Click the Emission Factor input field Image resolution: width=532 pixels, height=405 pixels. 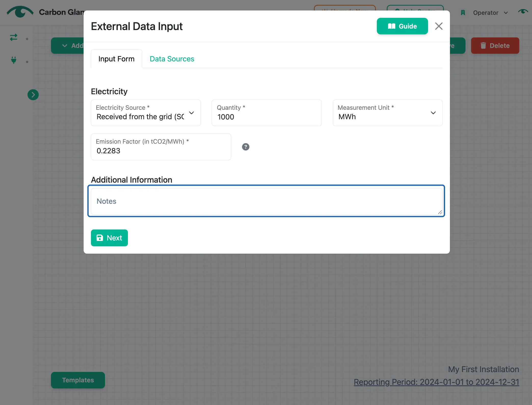tap(161, 147)
